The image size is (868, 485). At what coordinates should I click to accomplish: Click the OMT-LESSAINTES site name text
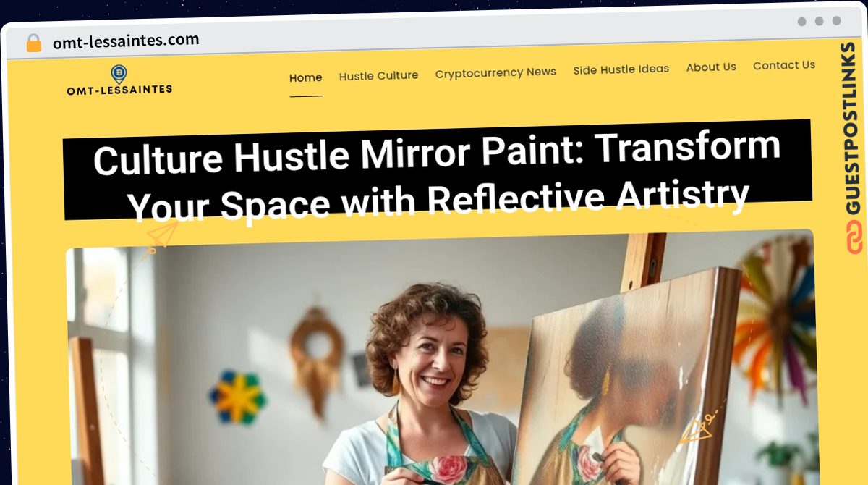pyautogui.click(x=119, y=90)
